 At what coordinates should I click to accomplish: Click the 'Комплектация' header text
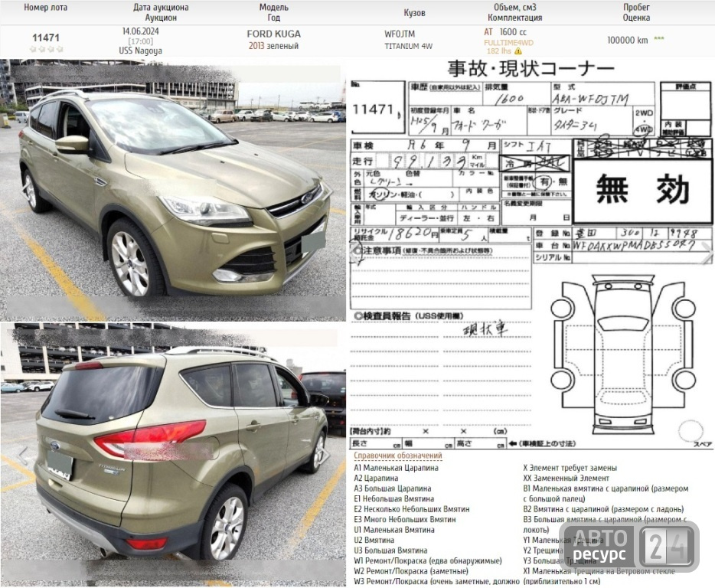pyautogui.click(x=515, y=18)
